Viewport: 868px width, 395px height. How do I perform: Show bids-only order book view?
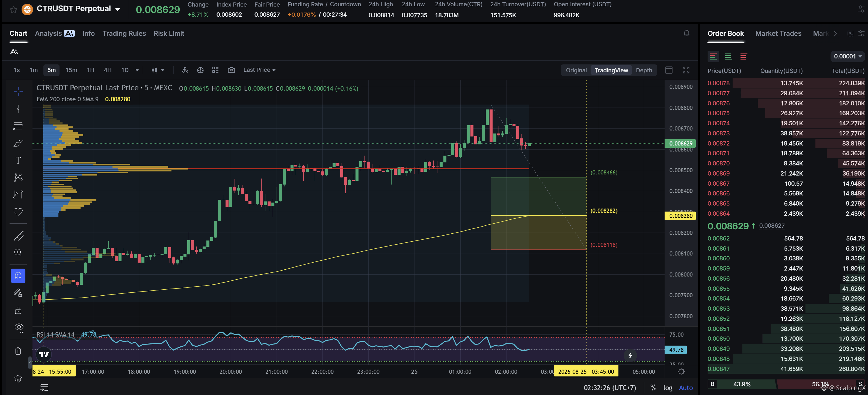[x=728, y=56]
